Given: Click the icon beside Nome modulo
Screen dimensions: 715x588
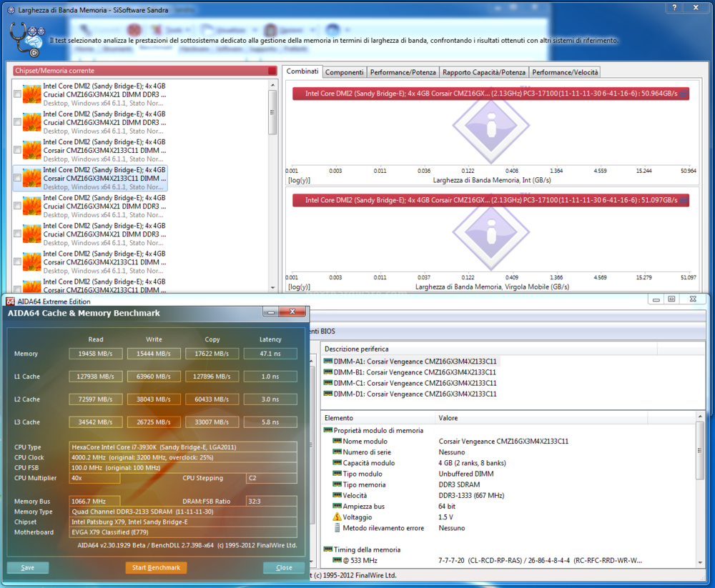Looking at the screenshot, I should pos(337,441).
